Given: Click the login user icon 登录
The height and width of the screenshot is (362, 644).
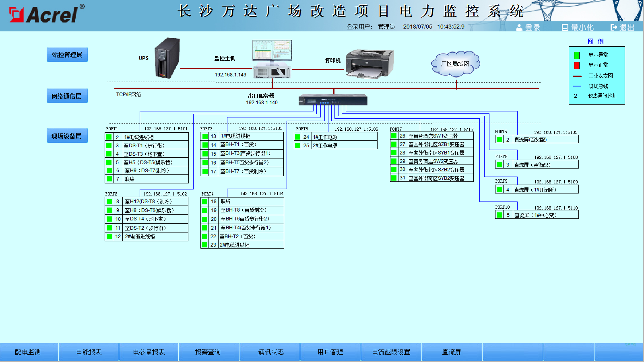Looking at the screenshot, I should click(x=520, y=27).
